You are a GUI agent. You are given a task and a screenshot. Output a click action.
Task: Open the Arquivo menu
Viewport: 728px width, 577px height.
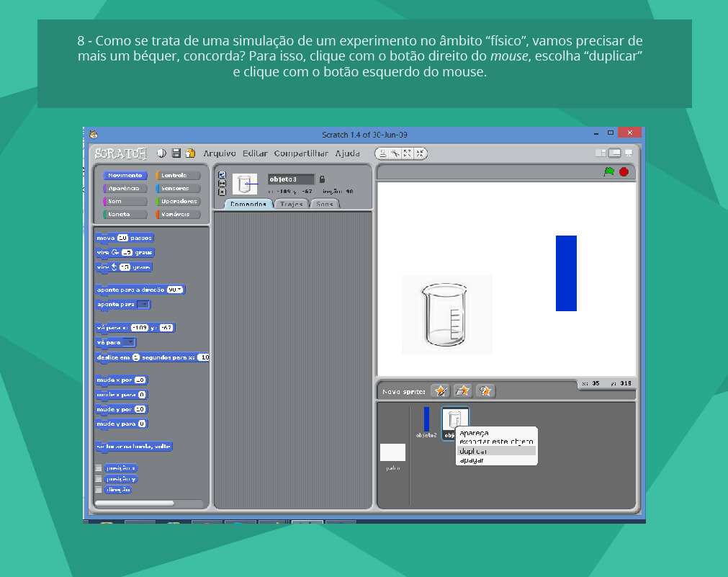click(x=219, y=153)
